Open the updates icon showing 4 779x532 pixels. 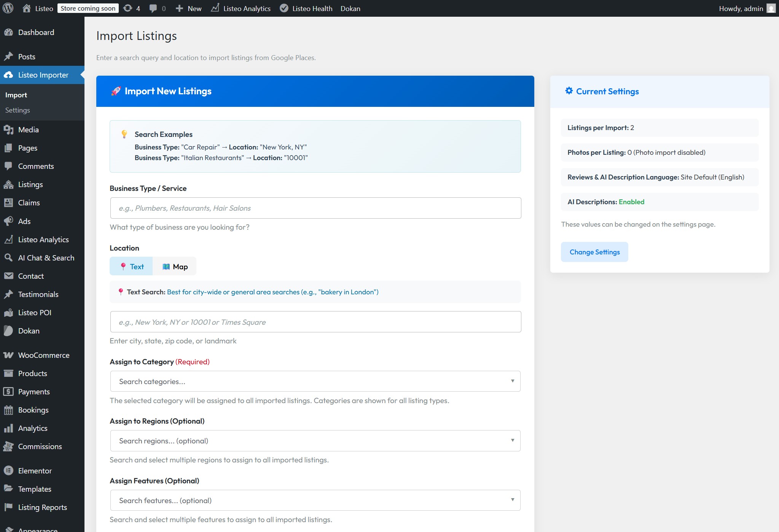point(128,8)
